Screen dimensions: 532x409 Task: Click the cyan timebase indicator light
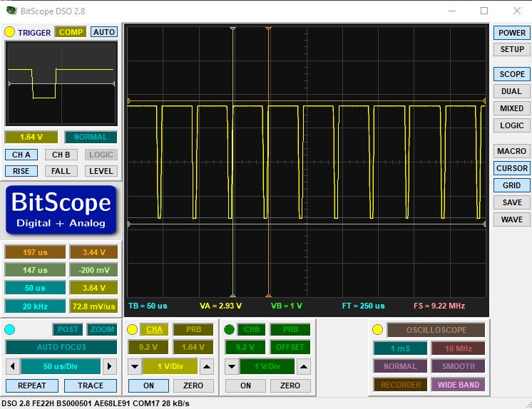pyautogui.click(x=9, y=329)
